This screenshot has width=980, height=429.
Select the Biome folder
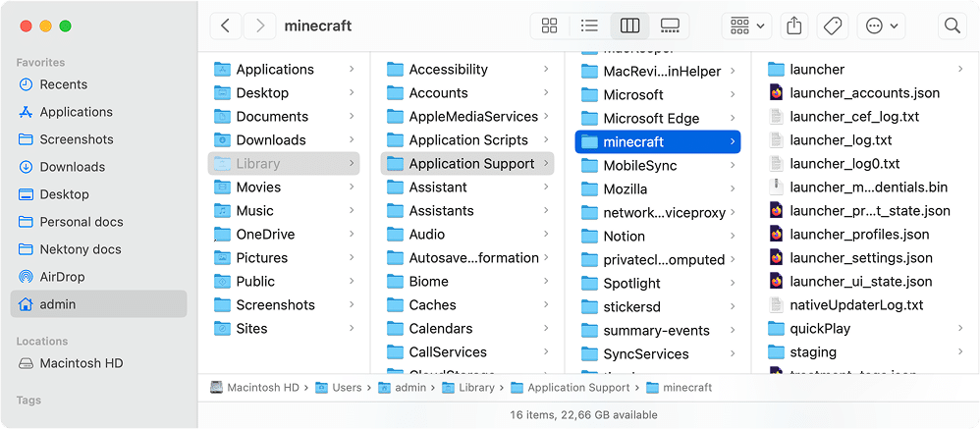click(467, 282)
